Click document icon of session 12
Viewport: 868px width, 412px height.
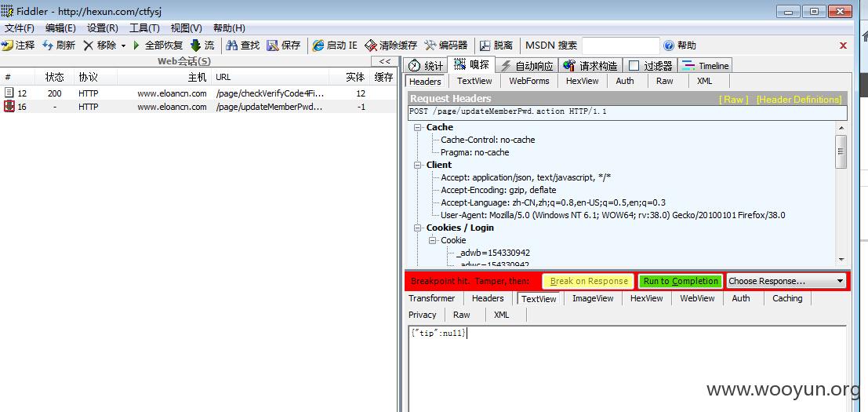click(x=9, y=93)
